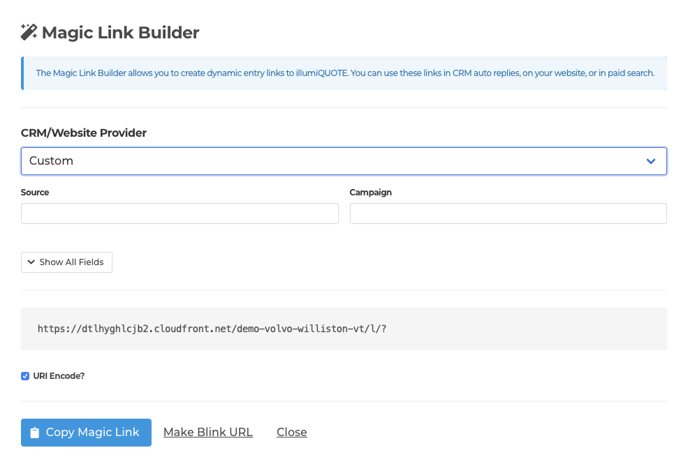688x464 pixels.
Task: Focus the Source input field
Action: pyautogui.click(x=180, y=213)
